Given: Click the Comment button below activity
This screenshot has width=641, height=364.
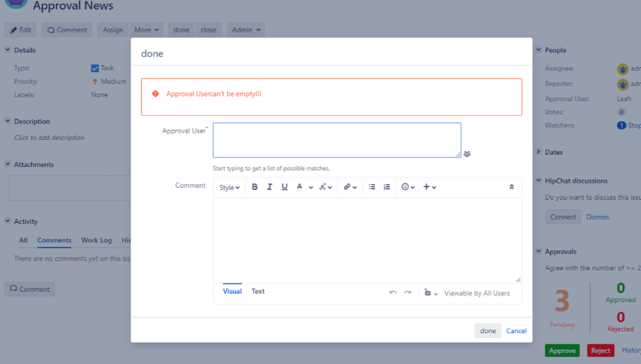Looking at the screenshot, I should (30, 289).
